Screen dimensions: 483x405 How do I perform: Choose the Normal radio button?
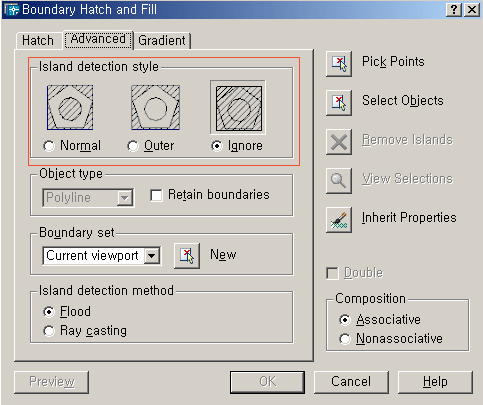click(x=49, y=146)
